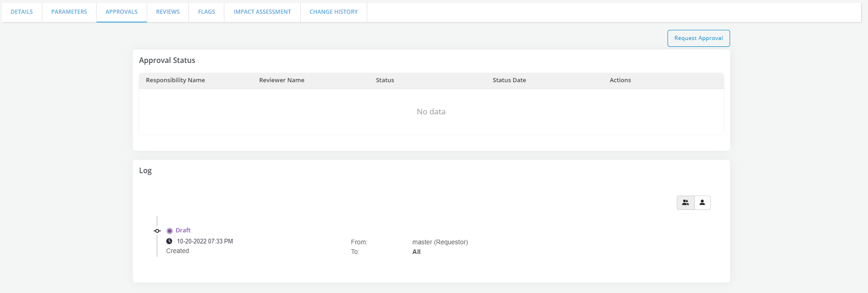Click the Status column header
Image resolution: width=868 pixels, height=293 pixels.
click(x=385, y=80)
